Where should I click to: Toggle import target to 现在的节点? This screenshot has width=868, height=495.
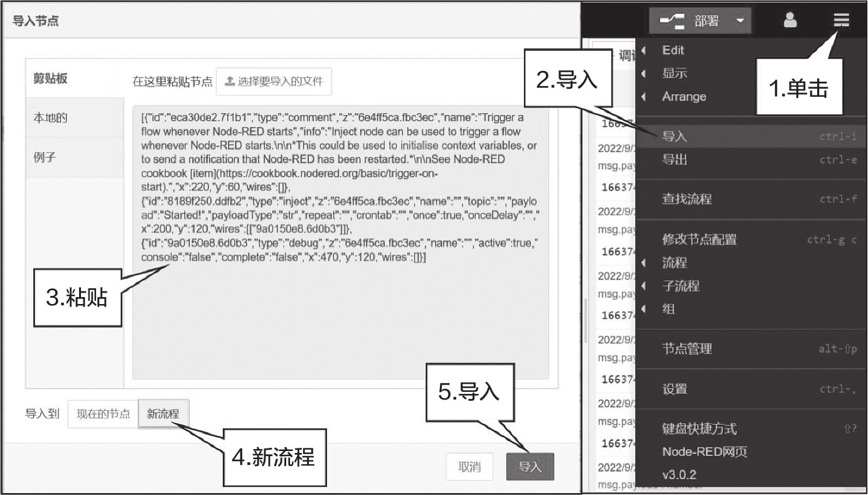pos(103,415)
